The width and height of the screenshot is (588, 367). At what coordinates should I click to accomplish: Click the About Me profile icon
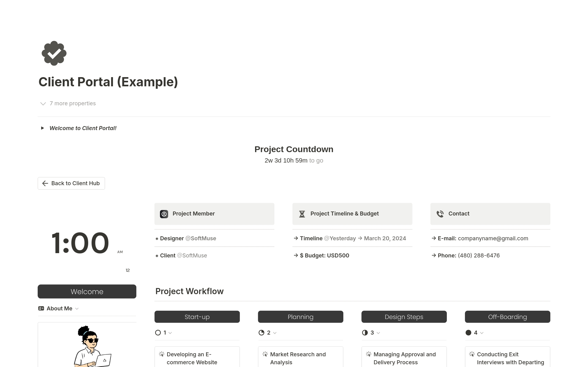(41, 308)
